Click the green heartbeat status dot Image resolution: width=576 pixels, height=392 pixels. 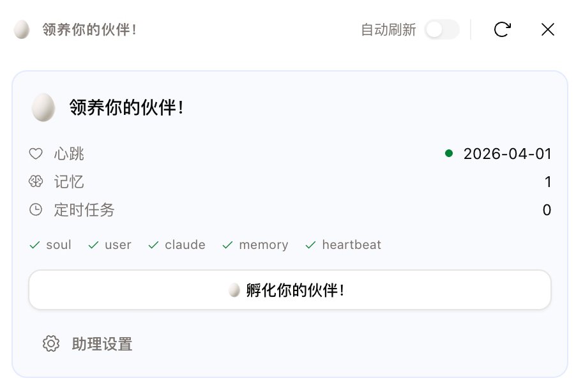pyautogui.click(x=449, y=153)
